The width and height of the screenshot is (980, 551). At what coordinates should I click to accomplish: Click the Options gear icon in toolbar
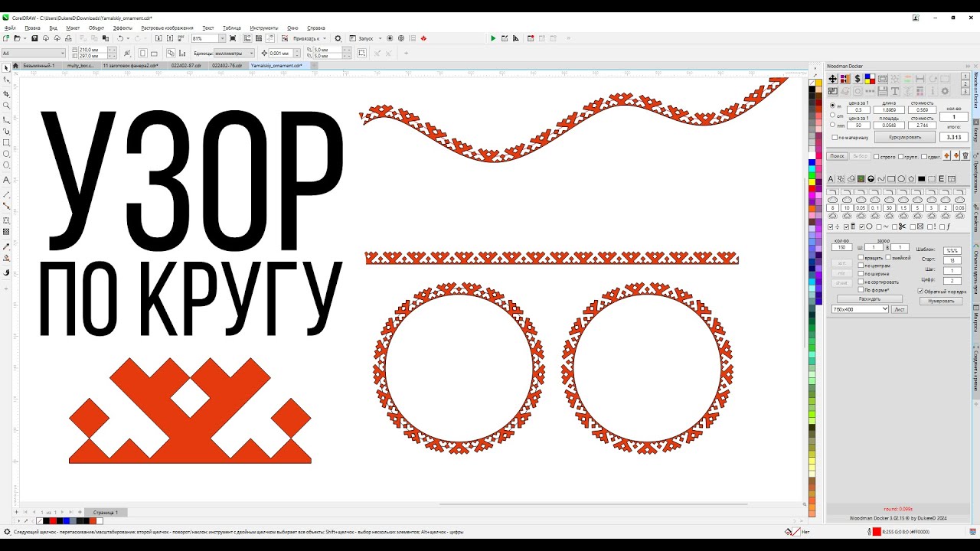pos(338,38)
